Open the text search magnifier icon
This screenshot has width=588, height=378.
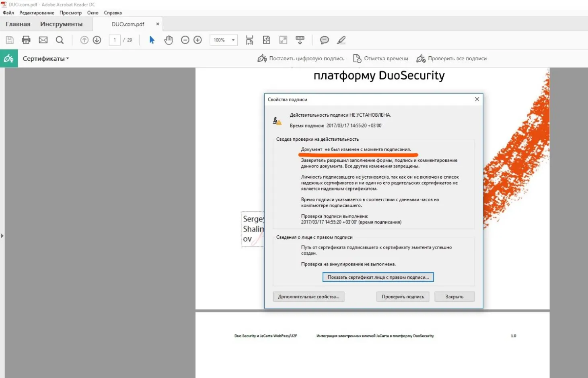coord(60,40)
